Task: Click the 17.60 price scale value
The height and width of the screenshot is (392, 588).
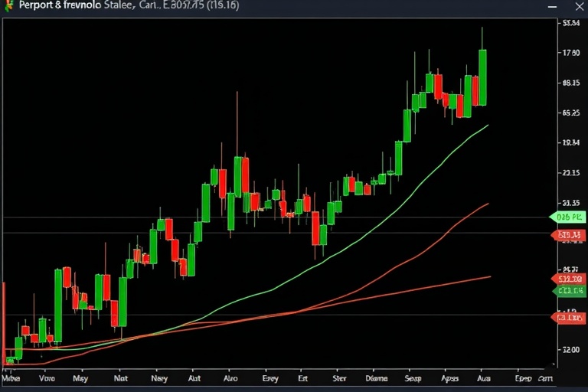Action: [x=570, y=53]
